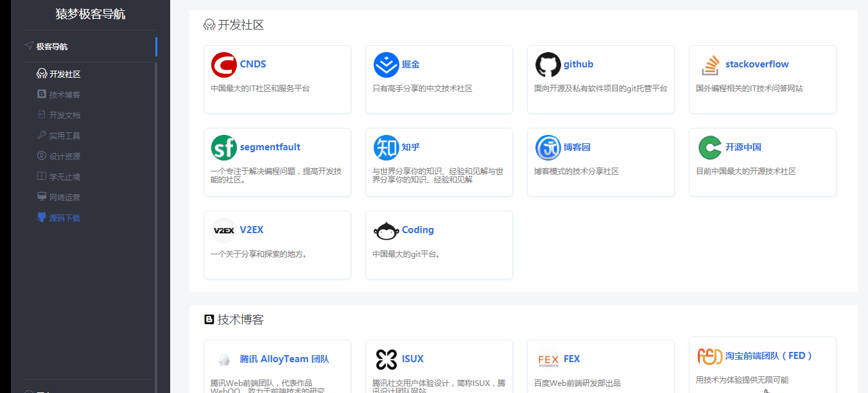Screen dimensions: 868x393
Task: Open the 腾讯 AlloyTeam 团队 link
Action: click(284, 359)
